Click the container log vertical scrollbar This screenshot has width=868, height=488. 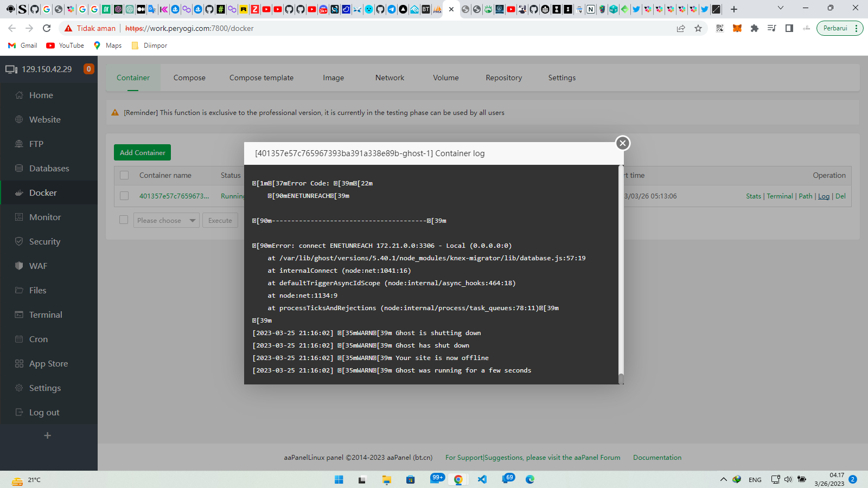pos(621,271)
